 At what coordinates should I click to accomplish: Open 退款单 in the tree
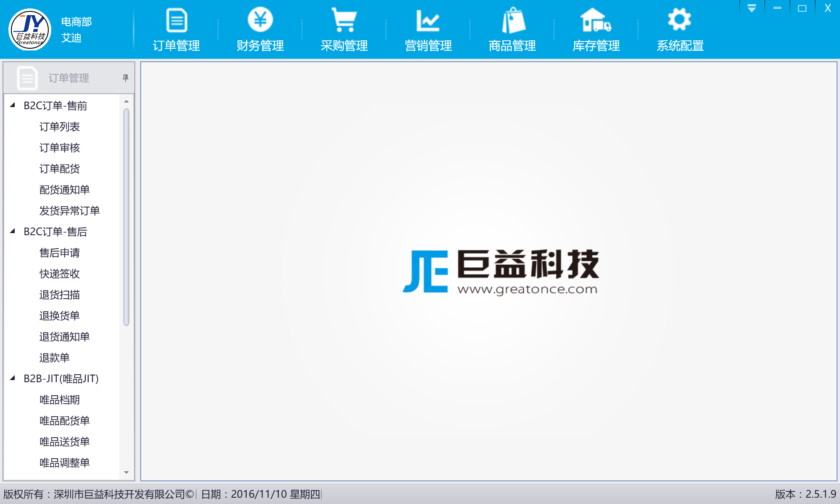tap(55, 357)
